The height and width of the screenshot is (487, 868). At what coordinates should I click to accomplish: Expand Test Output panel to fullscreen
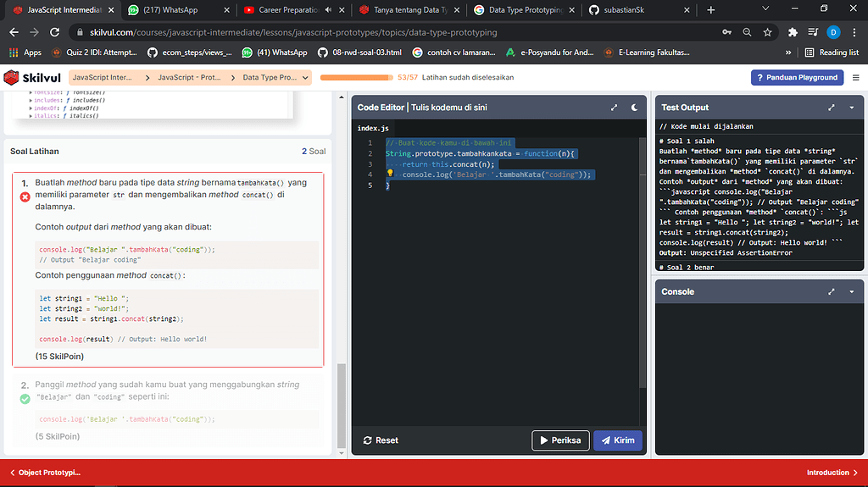click(832, 108)
